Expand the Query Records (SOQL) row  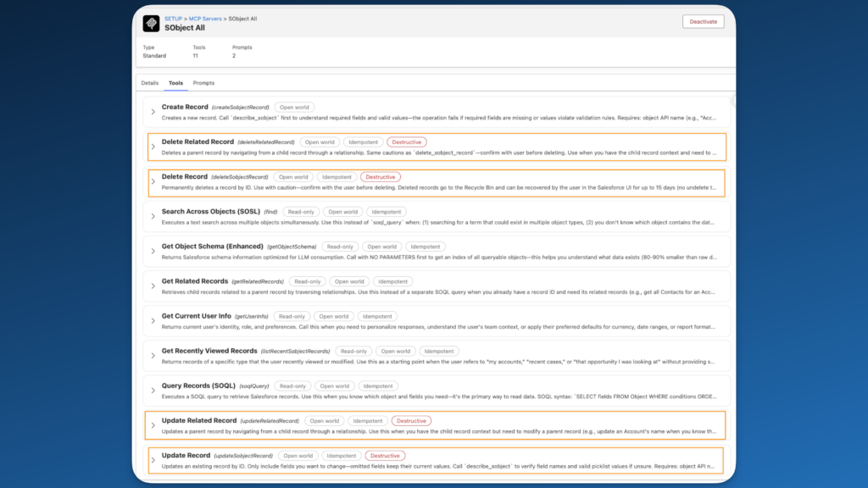(153, 391)
